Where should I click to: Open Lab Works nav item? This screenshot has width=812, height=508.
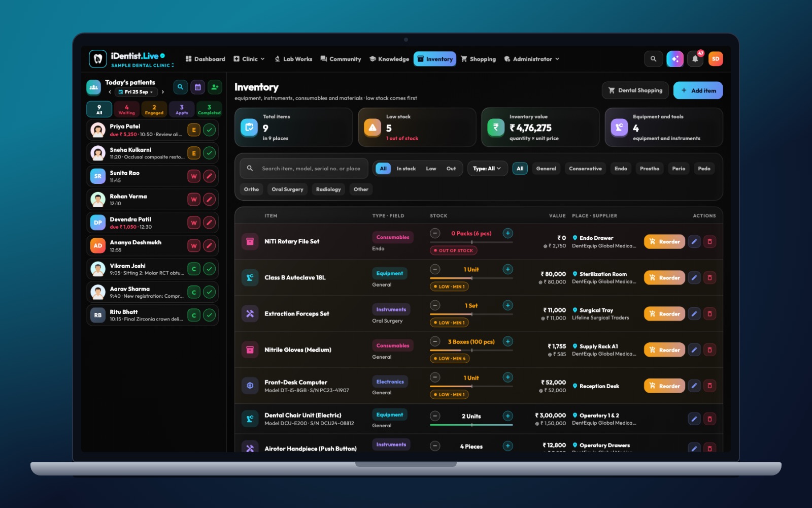[293, 59]
